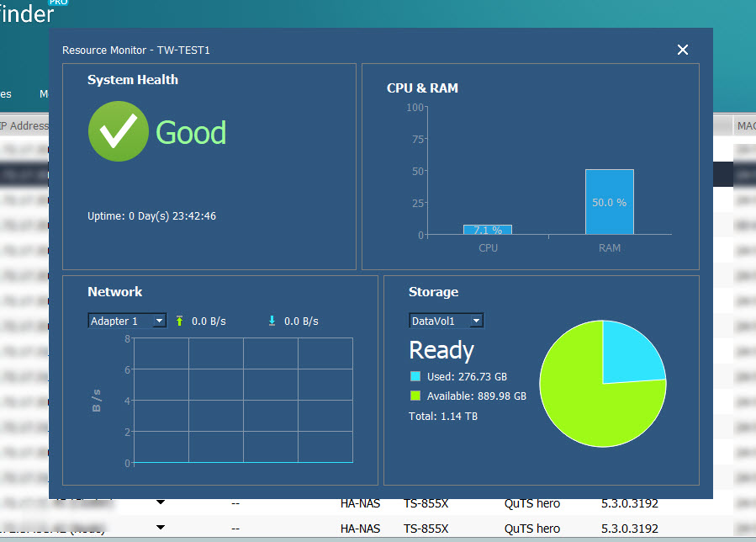Click the CPU usage bar showing 7.1%

tap(488, 230)
